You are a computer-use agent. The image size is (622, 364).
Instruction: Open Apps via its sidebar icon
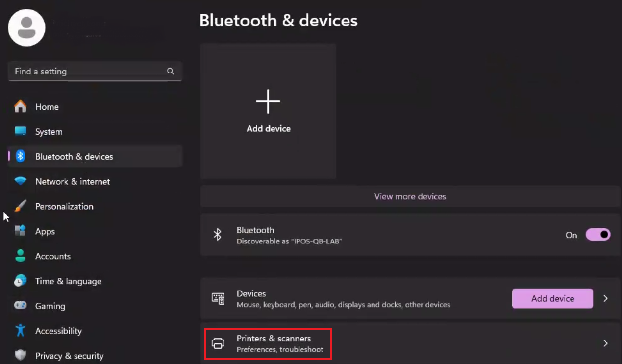pos(20,231)
